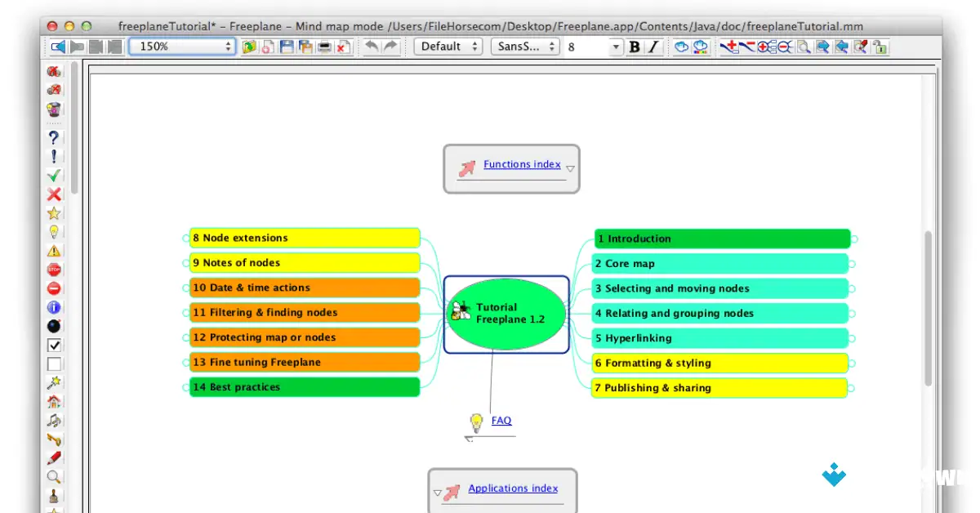
Task: Open the SansSerif font dropdown
Action: click(x=525, y=47)
